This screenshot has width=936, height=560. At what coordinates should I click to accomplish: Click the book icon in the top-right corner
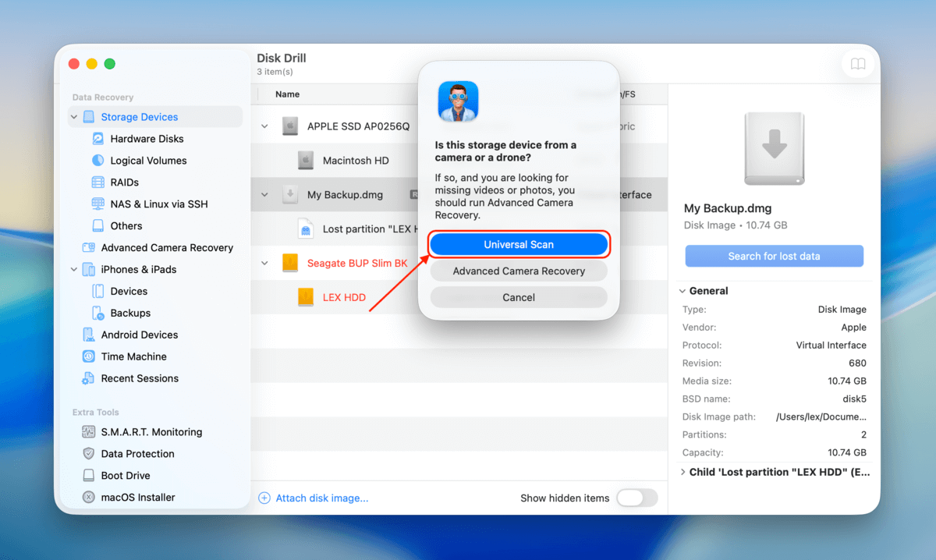(858, 65)
